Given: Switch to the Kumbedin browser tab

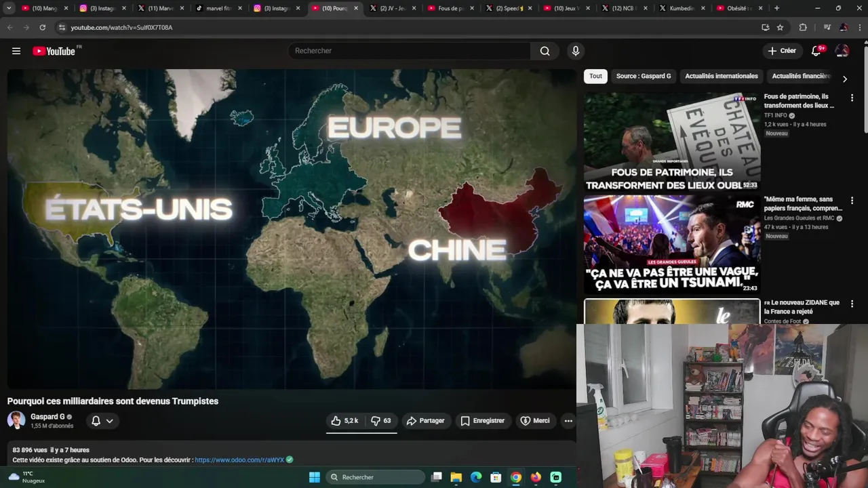Looking at the screenshot, I should pos(684,8).
